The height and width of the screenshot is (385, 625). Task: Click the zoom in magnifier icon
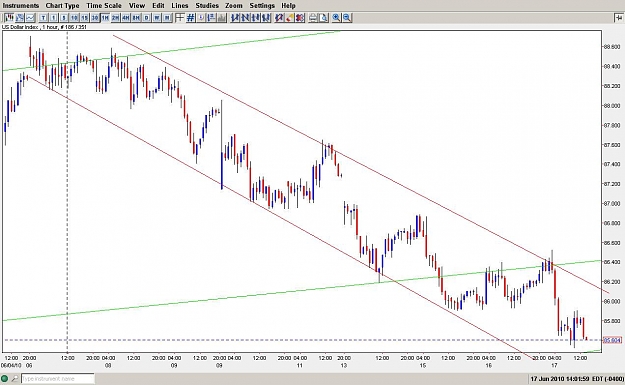pyautogui.click(x=336, y=18)
